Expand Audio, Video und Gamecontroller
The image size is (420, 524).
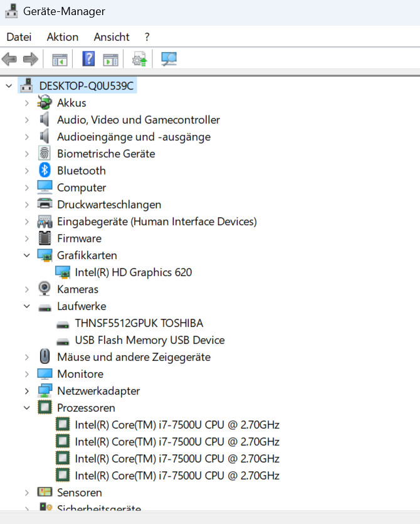point(27,120)
